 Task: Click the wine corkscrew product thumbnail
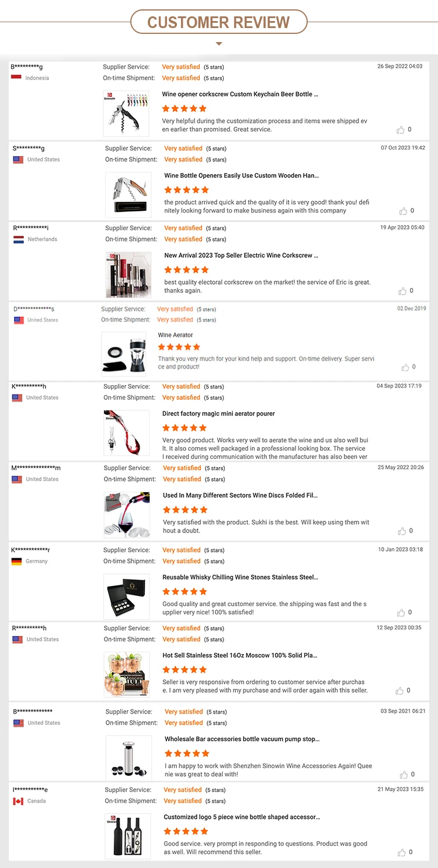pyautogui.click(x=126, y=113)
